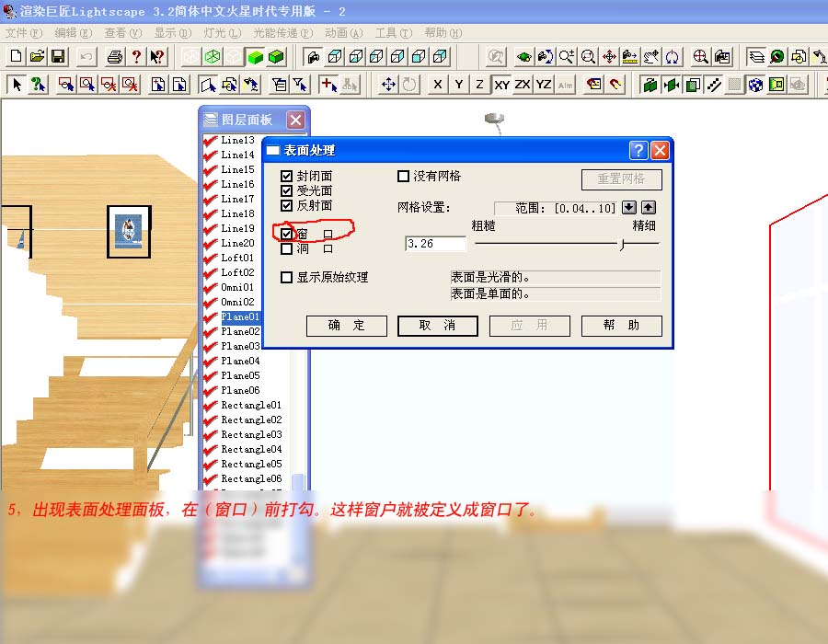Click the mesh value field showing 3.26

pyautogui.click(x=436, y=244)
